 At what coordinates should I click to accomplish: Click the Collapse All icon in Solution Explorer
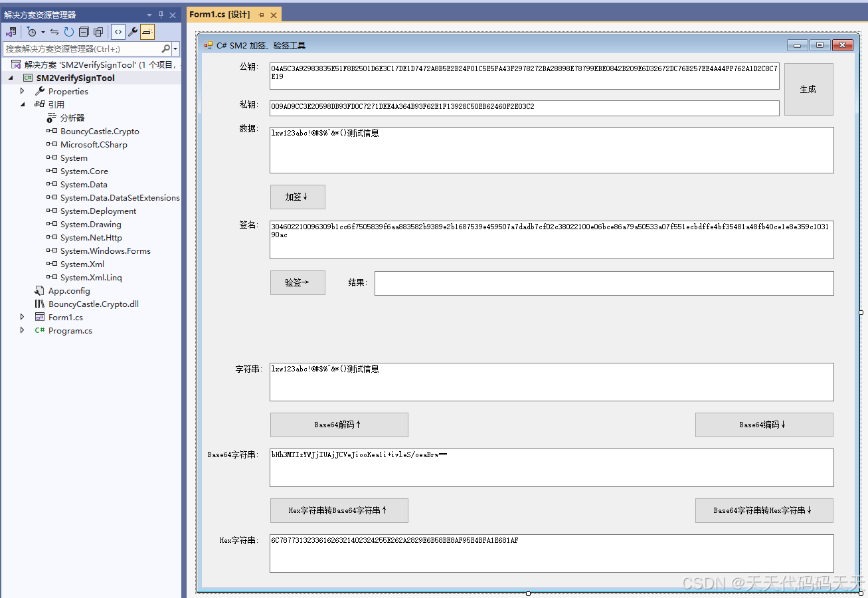[x=84, y=32]
